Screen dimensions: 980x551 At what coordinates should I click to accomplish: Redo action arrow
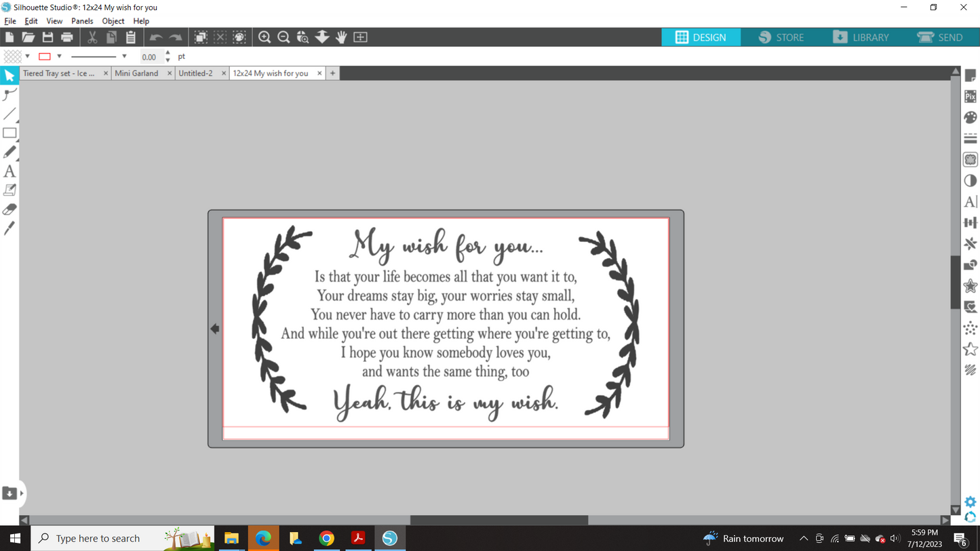pos(176,37)
